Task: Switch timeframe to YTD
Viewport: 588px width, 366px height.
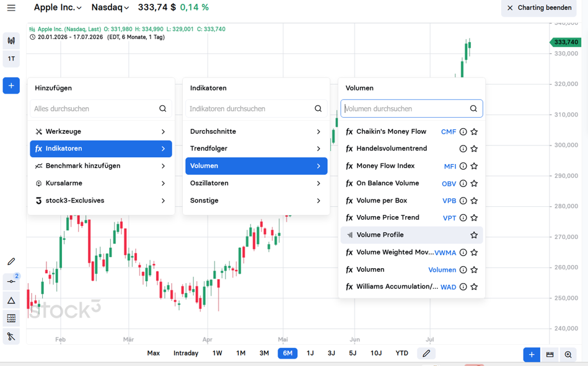Action: click(402, 353)
